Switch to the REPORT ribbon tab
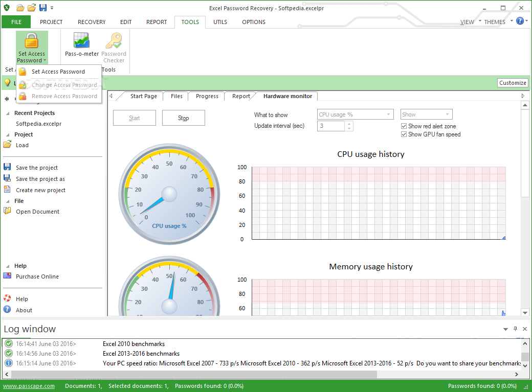532x392 pixels. click(x=157, y=22)
